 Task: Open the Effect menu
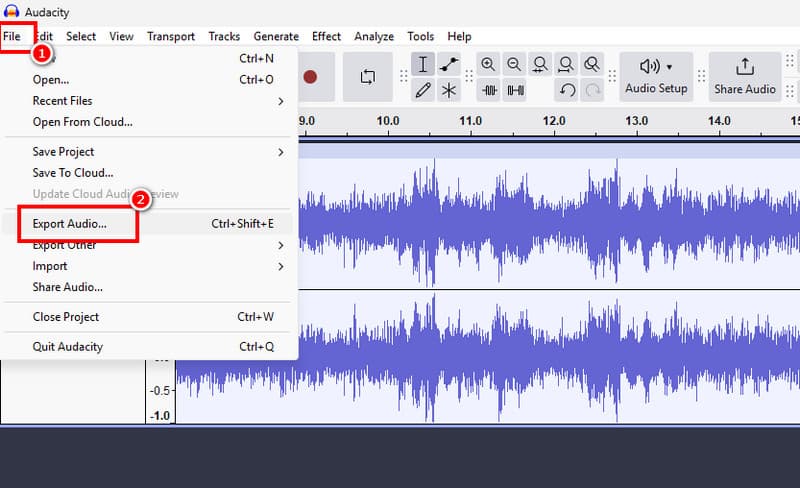coord(326,37)
